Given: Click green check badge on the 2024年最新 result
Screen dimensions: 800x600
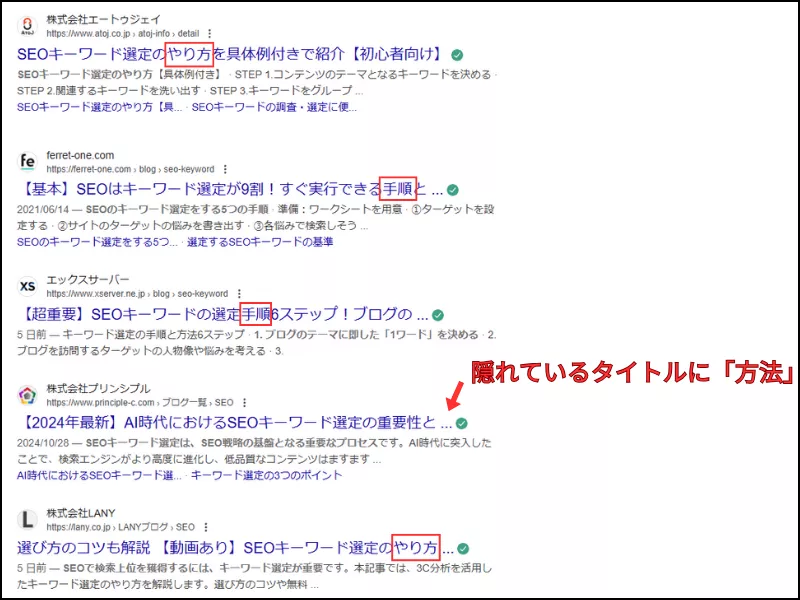Looking at the screenshot, I should pyautogui.click(x=462, y=423).
